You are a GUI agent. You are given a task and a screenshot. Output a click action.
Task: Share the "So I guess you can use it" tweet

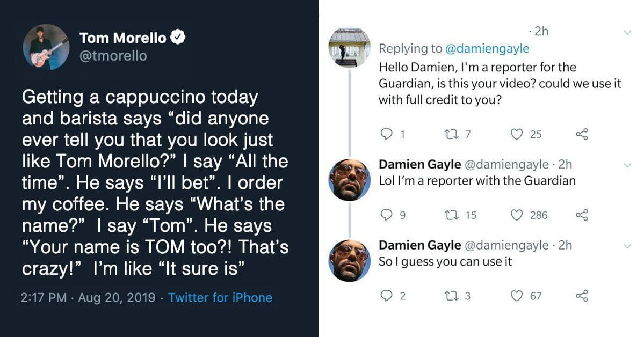[582, 296]
